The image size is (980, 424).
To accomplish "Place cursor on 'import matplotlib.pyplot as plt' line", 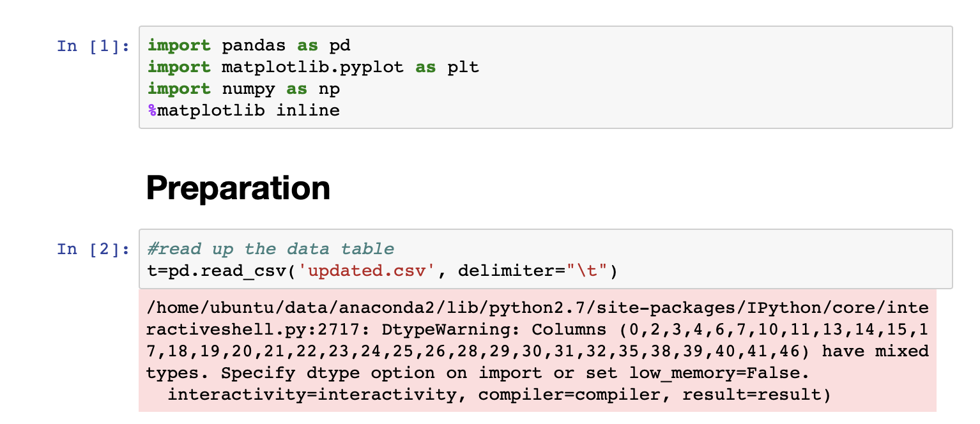I will [x=313, y=67].
